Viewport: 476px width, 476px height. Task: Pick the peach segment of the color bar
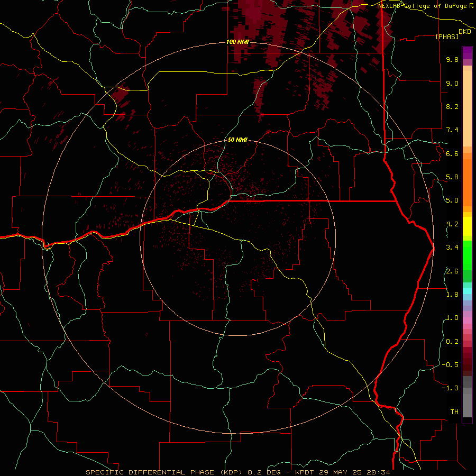click(467, 108)
